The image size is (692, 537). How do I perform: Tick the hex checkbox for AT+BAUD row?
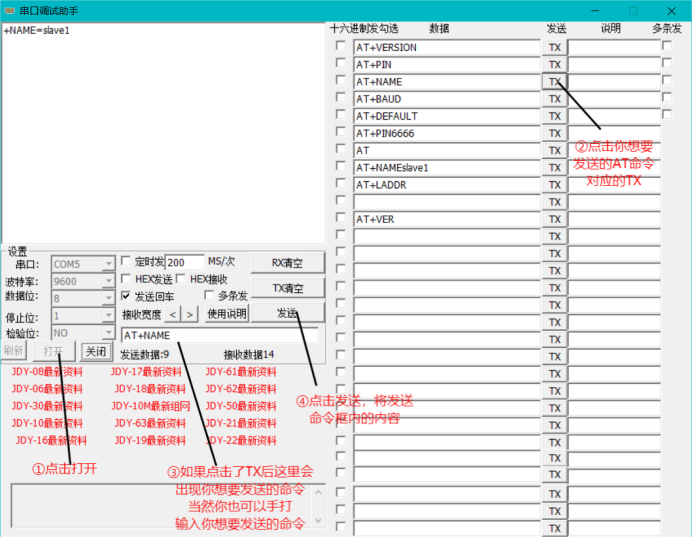(x=340, y=97)
